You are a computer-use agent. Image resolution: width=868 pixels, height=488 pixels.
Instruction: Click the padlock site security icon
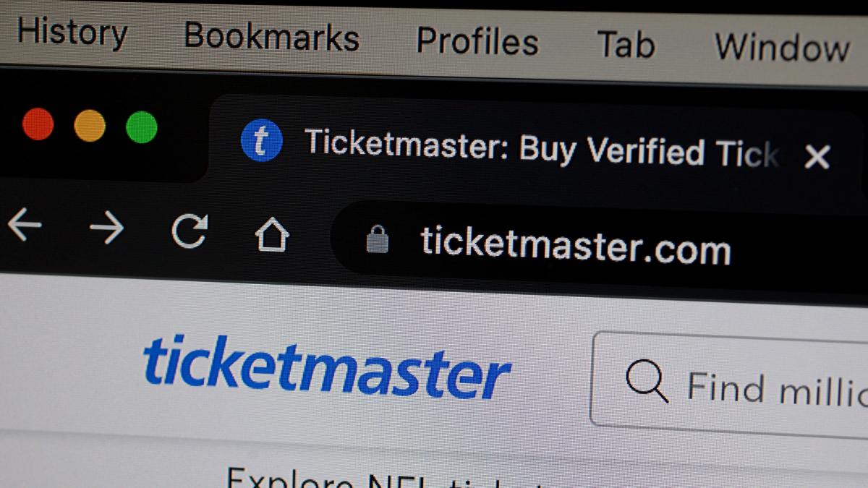378,240
